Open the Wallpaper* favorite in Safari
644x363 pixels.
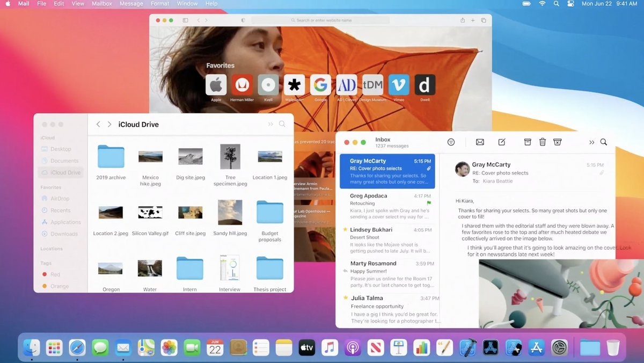(x=294, y=85)
